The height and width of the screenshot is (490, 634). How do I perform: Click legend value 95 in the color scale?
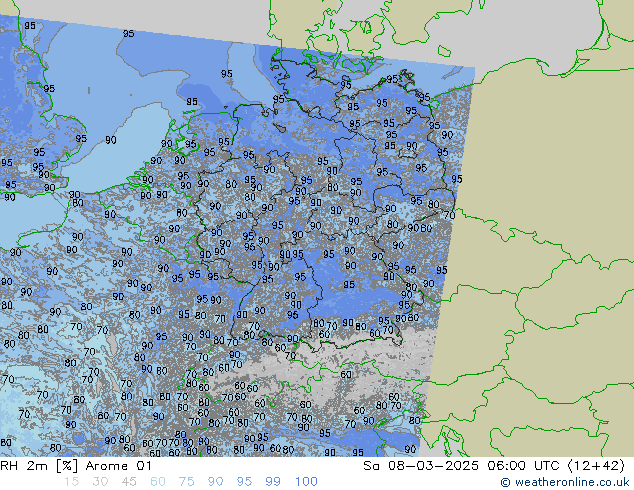point(244,482)
